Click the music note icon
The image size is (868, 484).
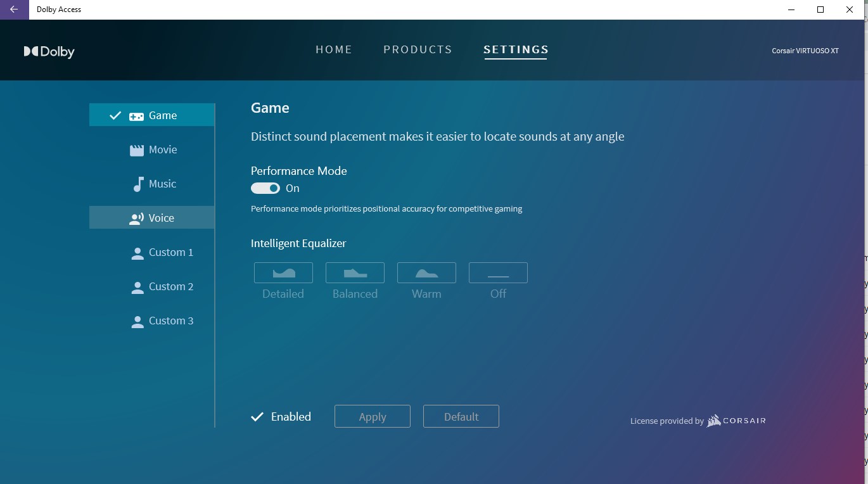138,184
